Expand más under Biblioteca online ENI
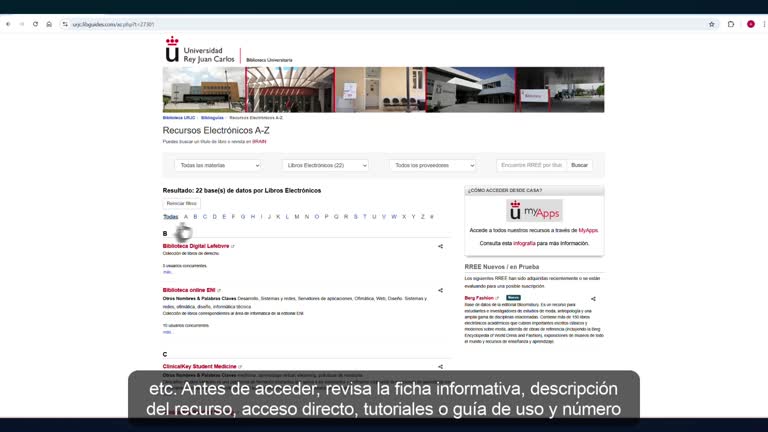768x432 pixels. [167, 333]
